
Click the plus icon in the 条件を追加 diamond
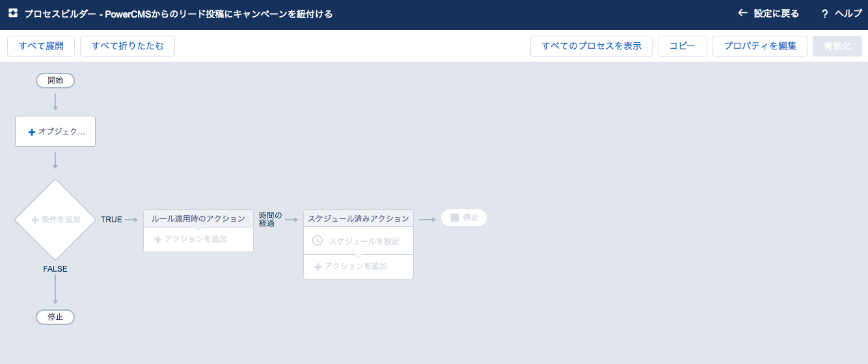35,220
